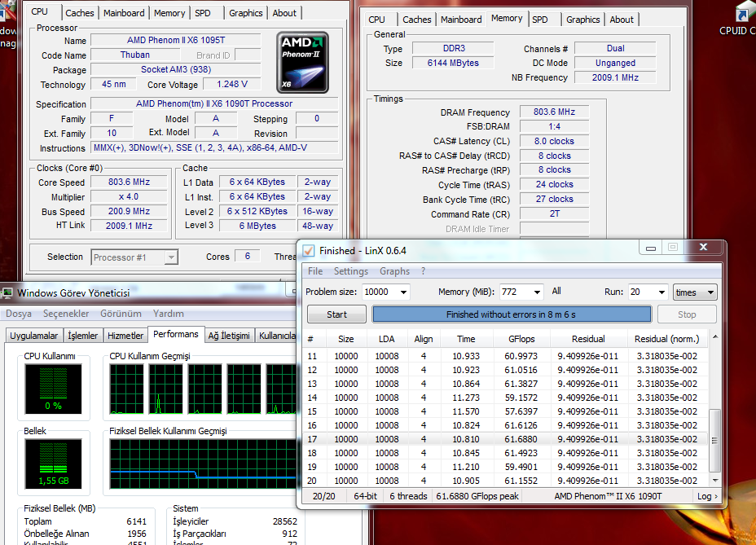Switch to Mainboard tab in right CPU-Z window
Image resolution: width=756 pixels, height=545 pixels.
tap(461, 20)
